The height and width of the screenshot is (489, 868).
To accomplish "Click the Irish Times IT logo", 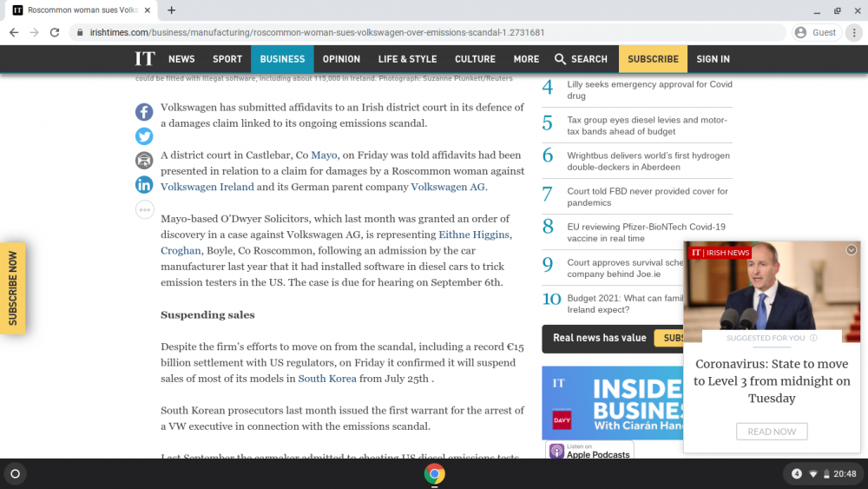I will tap(145, 59).
